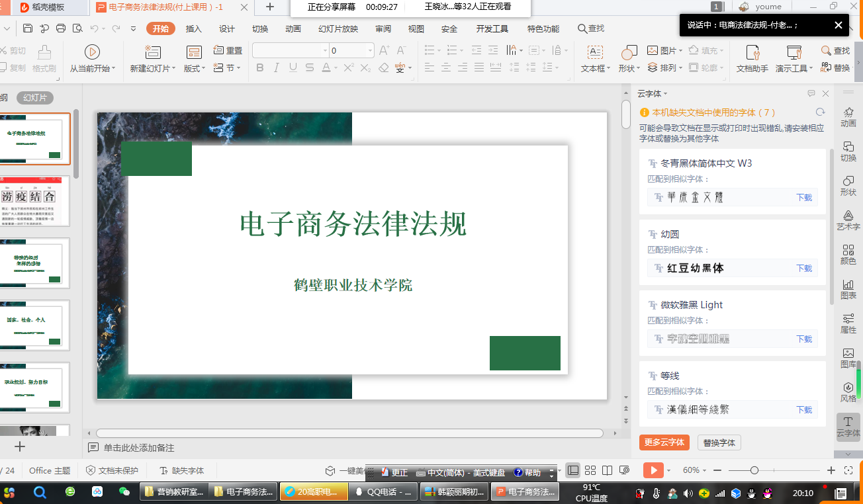Click the 文本框 text box icon

point(595,53)
